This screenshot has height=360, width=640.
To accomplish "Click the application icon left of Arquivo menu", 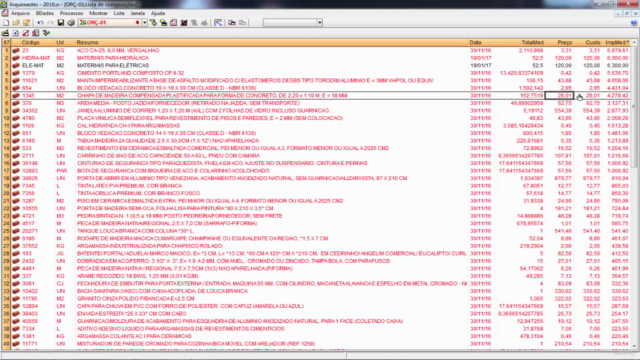I will (x=4, y=13).
